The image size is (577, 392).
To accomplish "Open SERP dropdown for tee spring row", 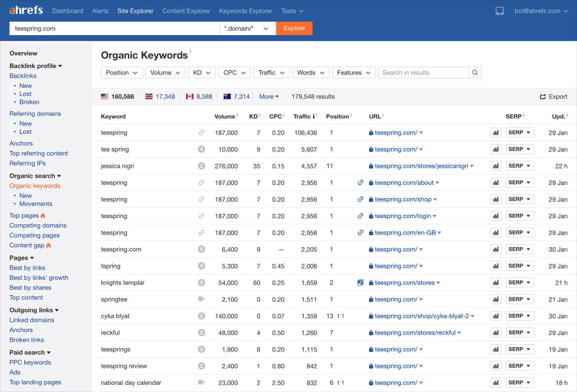I will 519,149.
